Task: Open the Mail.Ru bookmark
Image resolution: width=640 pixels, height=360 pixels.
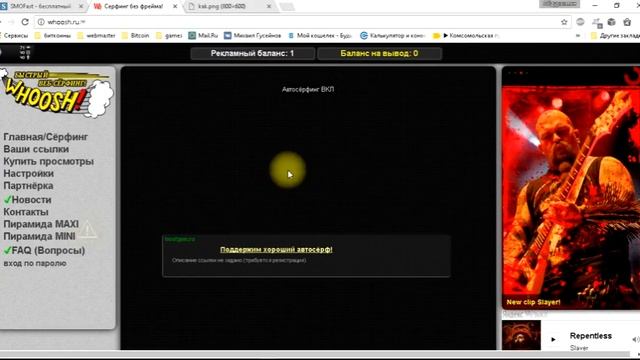Action: 203,36
